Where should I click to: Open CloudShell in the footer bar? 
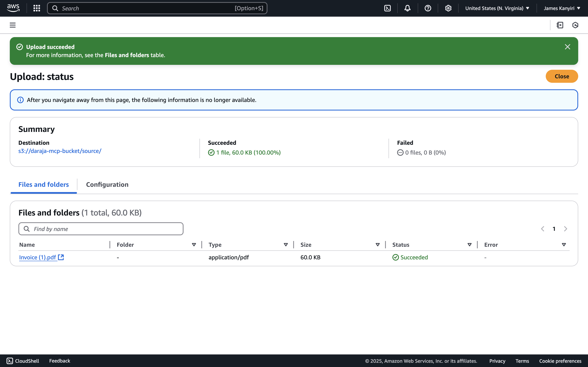tap(23, 361)
